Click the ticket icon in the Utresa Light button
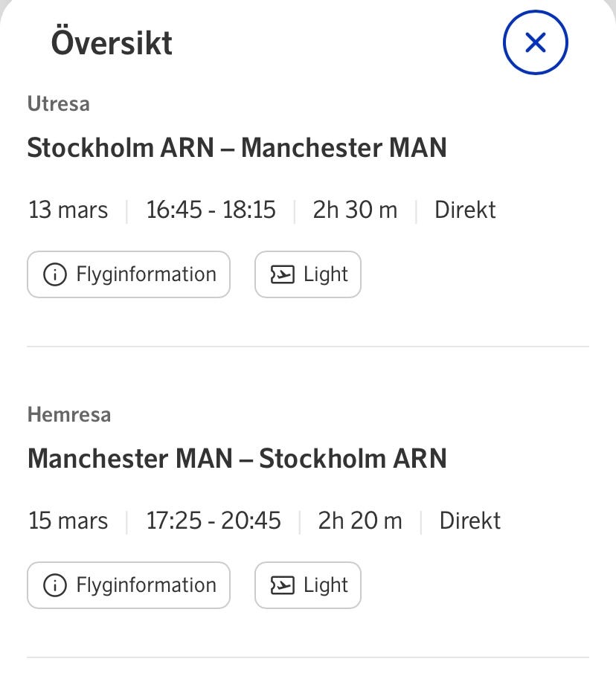 282,274
